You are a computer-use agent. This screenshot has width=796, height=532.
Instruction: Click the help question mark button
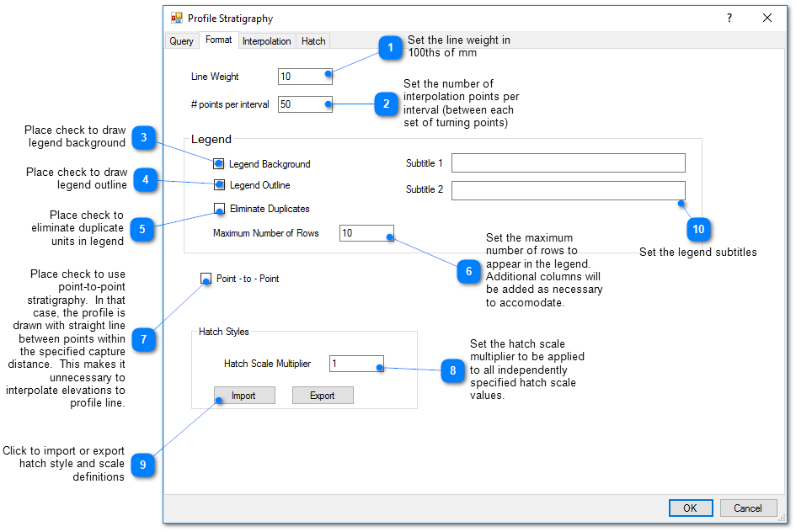[729, 18]
